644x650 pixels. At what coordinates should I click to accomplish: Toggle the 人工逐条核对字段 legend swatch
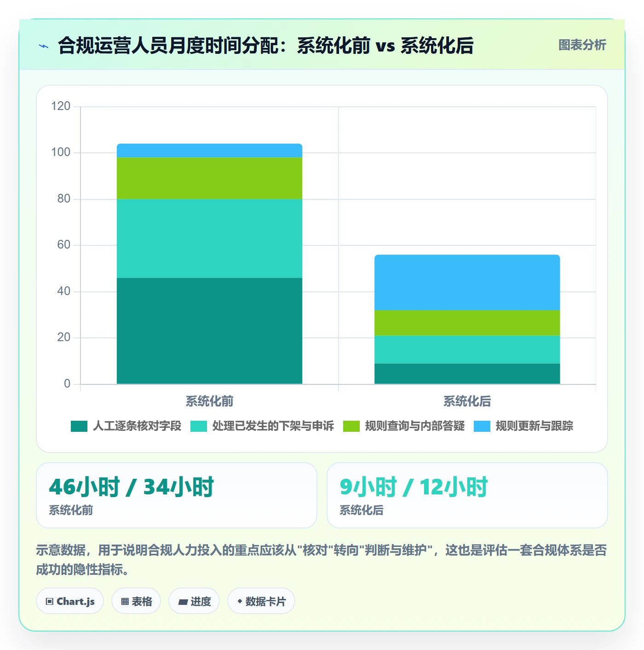79,426
